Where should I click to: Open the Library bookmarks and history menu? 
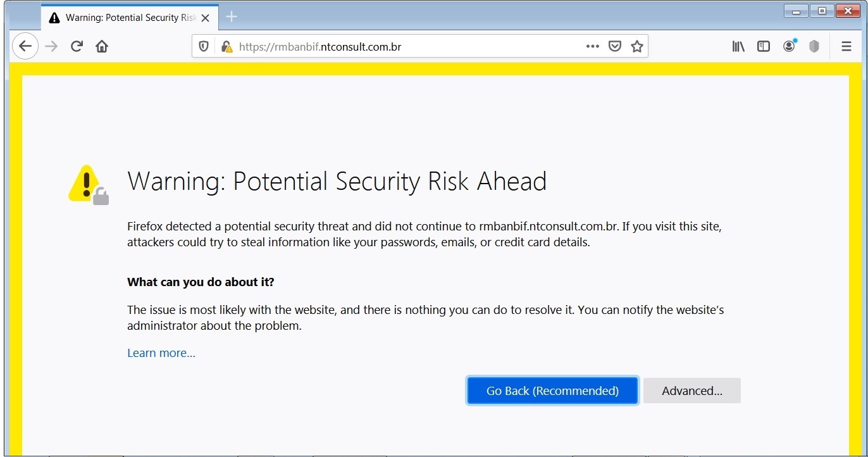(x=738, y=46)
